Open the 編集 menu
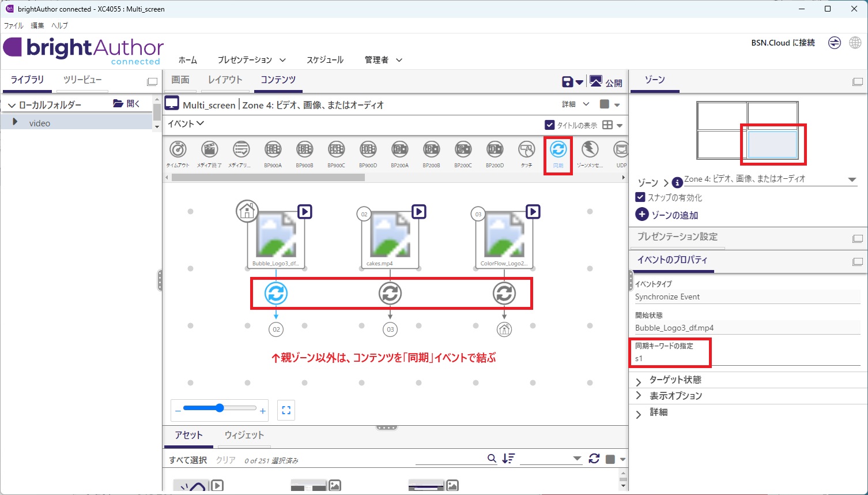Viewport: 868px width, 495px height. coord(37,25)
